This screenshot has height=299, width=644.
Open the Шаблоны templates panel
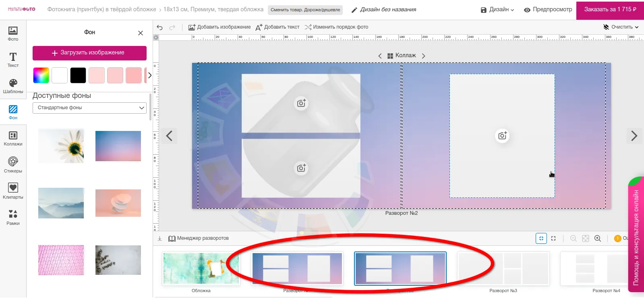pyautogui.click(x=13, y=86)
